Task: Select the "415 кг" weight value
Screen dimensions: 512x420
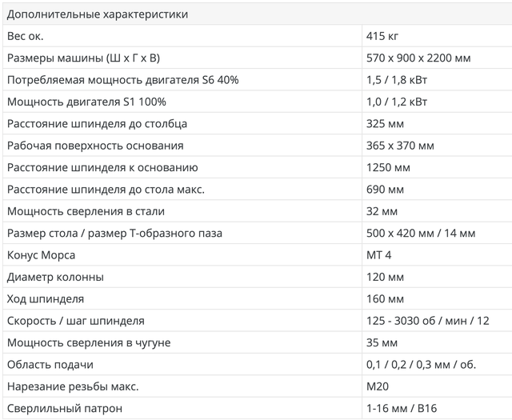Action: (x=382, y=36)
